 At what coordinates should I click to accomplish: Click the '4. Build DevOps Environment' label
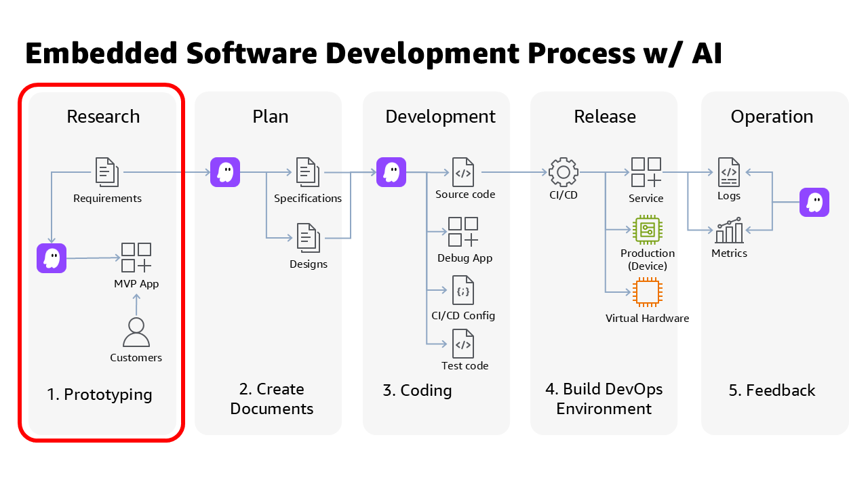point(604,399)
